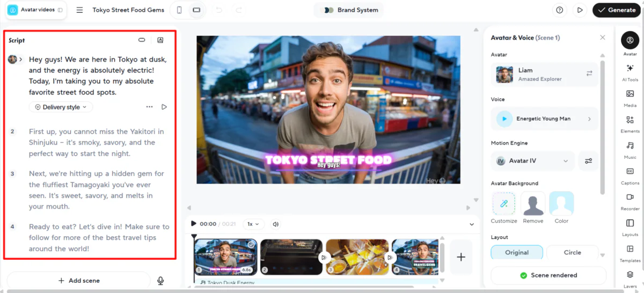Image resolution: width=644 pixels, height=293 pixels.
Task: Expand the Delivery style dropdown
Action: coord(61,107)
